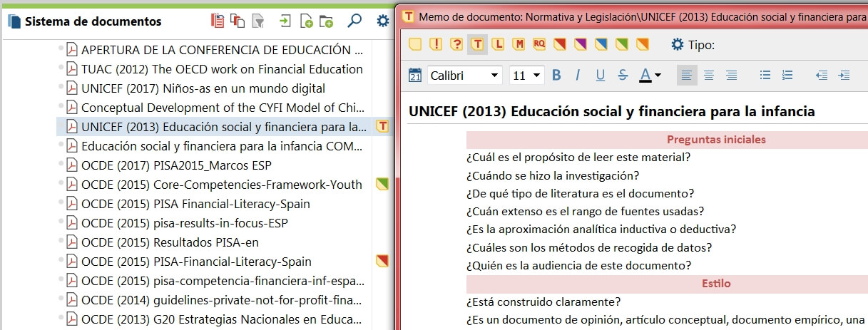The width and height of the screenshot is (868, 330).
Task: Open search in Sistema de documentos
Action: [x=354, y=21]
